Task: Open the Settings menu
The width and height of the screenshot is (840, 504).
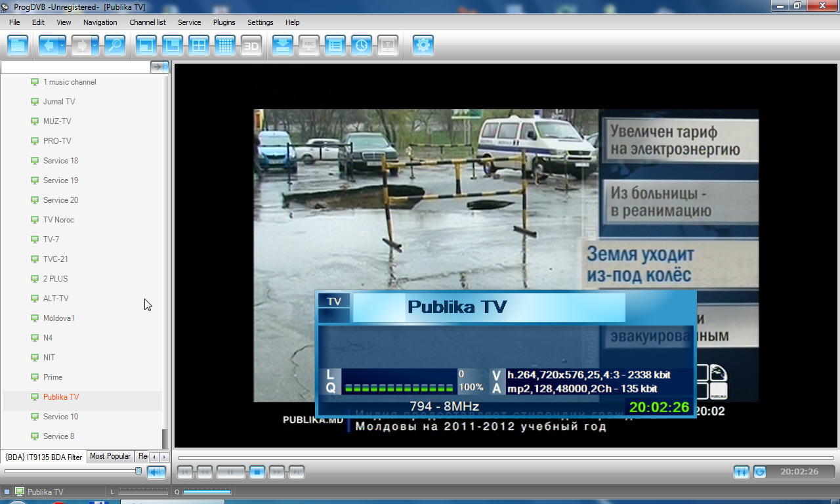Action: point(260,22)
